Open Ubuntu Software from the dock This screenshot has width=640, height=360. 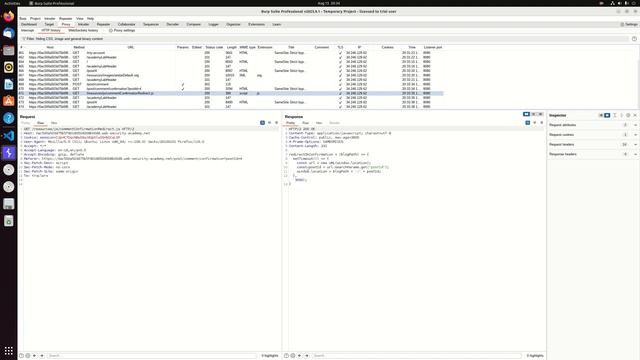coord(9,101)
